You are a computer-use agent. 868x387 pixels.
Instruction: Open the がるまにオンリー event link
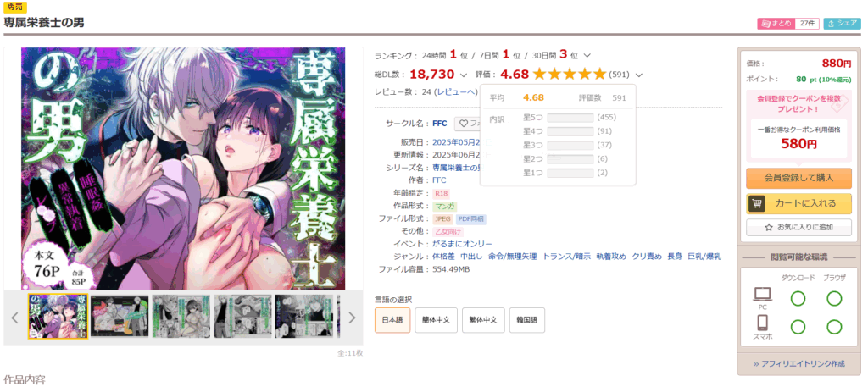click(462, 244)
